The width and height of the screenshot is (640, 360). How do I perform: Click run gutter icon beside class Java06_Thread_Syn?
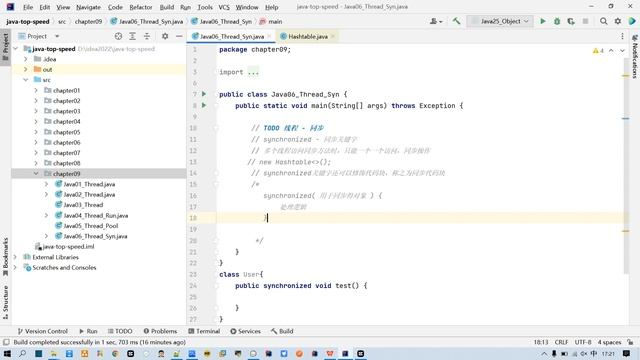point(204,94)
